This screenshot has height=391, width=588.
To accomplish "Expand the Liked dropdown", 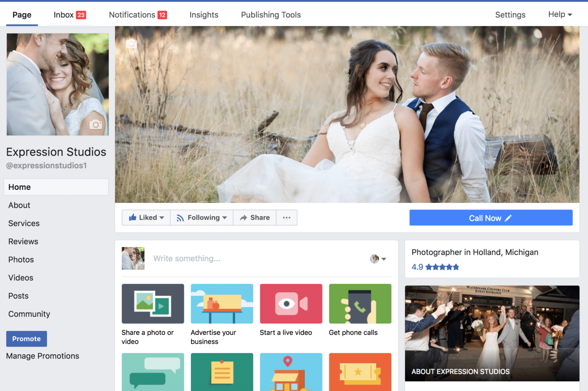I will pos(146,218).
